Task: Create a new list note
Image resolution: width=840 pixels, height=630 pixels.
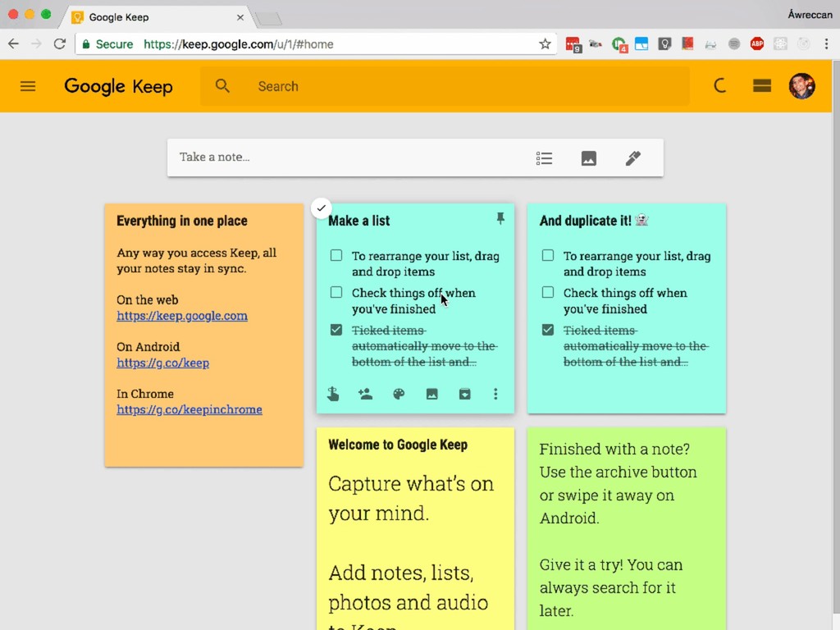Action: [x=544, y=158]
